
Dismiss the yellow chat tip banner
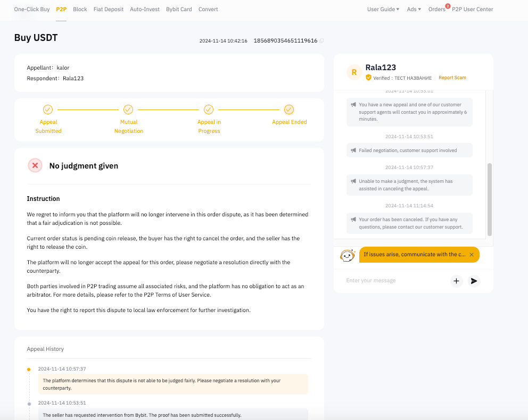tap(471, 255)
